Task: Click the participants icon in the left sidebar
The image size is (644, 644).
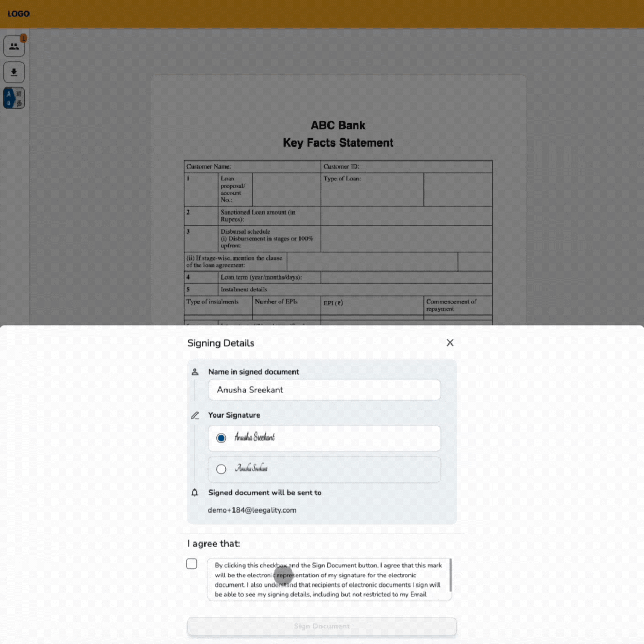Action: tap(14, 46)
